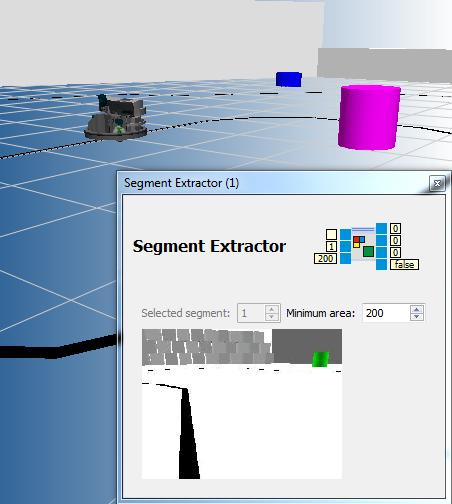Image resolution: width=452 pixels, height=504 pixels.
Task: Increase the Selected segment value
Action: click(272, 309)
